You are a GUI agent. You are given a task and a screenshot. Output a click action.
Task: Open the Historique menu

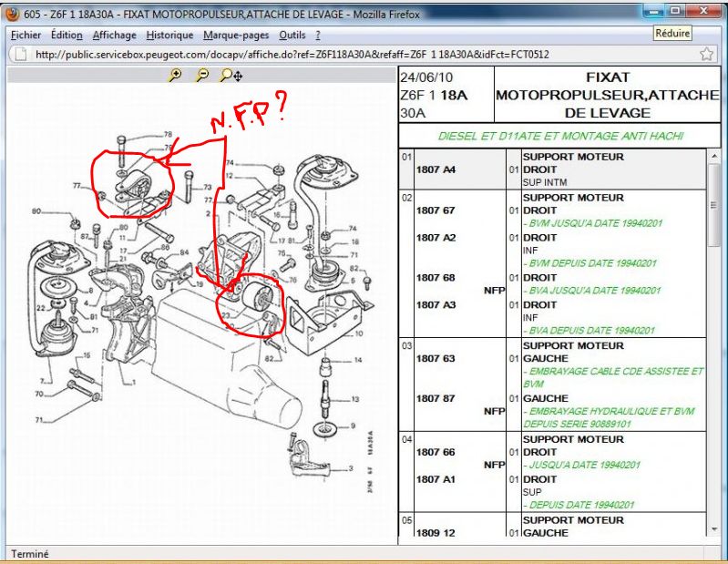169,36
